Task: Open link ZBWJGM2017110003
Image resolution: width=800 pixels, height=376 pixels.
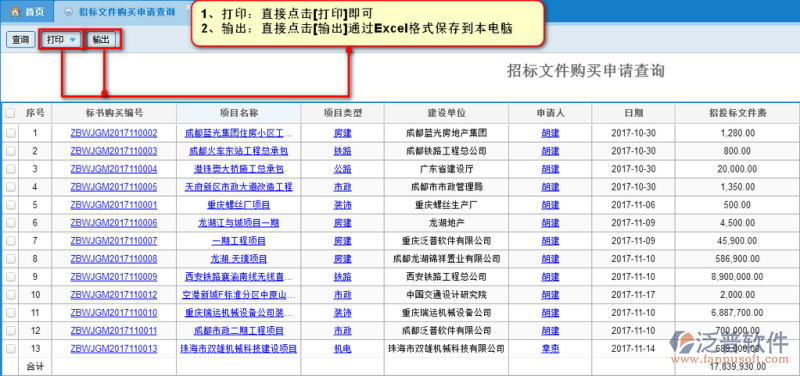Action: [x=114, y=151]
